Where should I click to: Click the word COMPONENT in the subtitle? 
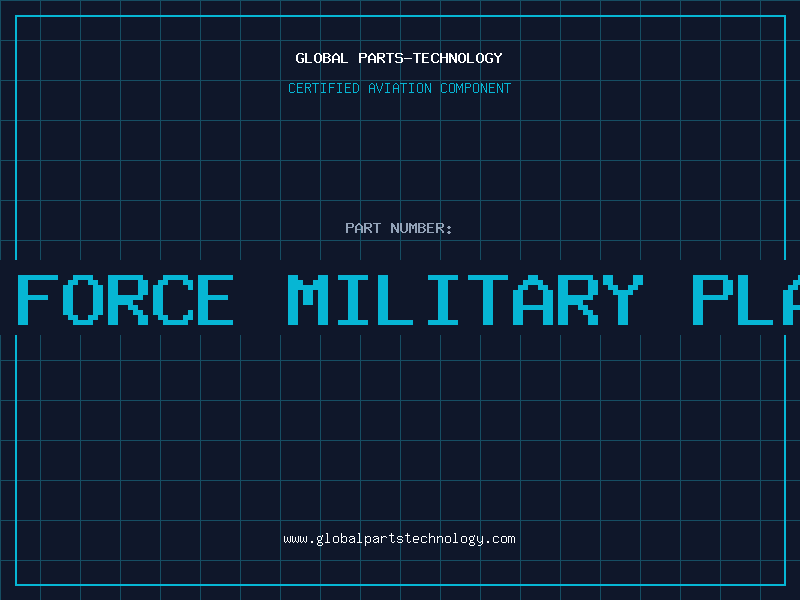point(476,89)
